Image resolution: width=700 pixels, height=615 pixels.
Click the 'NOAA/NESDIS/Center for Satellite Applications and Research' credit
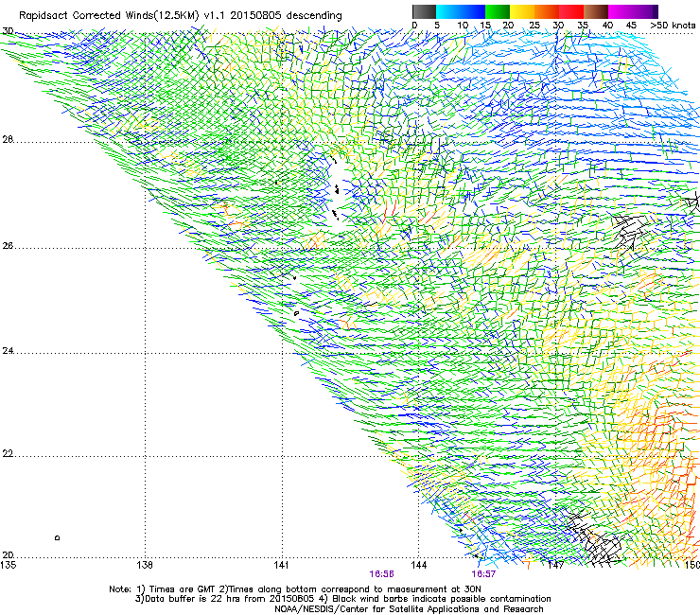pos(409,609)
